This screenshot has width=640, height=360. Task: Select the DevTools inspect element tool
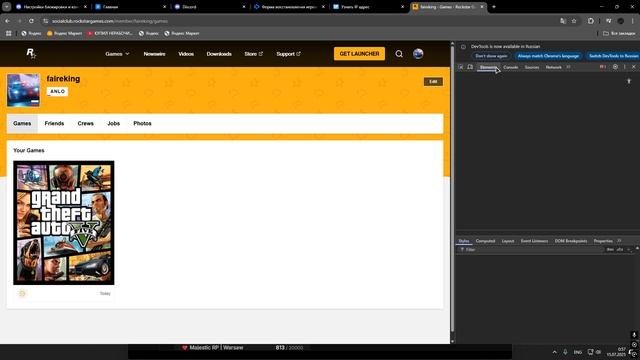pyautogui.click(x=461, y=67)
